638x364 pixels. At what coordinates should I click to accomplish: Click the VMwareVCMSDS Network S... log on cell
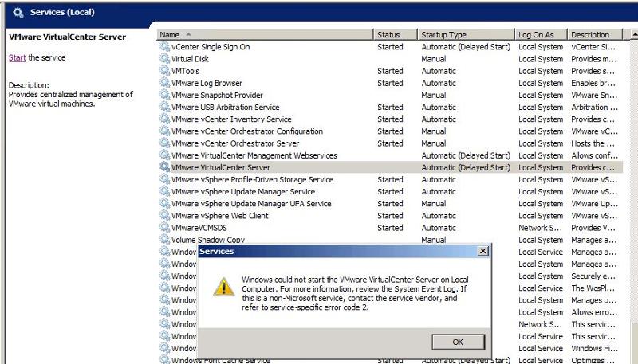pyautogui.click(x=540, y=228)
